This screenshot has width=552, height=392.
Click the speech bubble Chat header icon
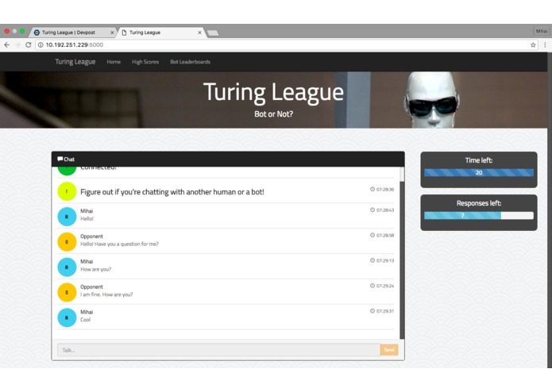point(60,159)
